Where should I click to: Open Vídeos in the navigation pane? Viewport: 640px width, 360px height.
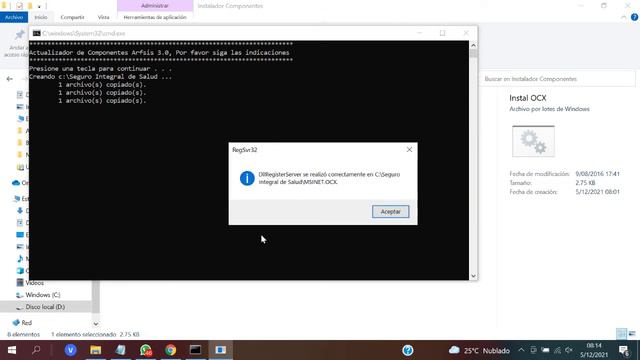34,282
